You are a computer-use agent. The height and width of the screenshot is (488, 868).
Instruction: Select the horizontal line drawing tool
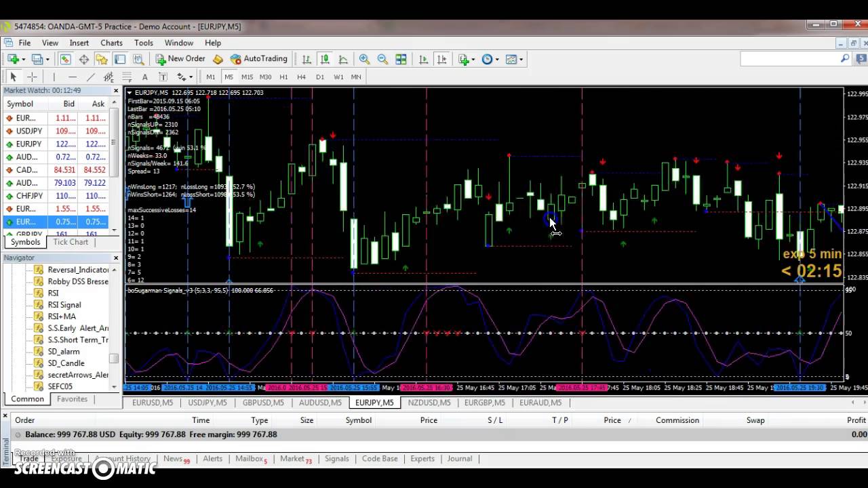tap(72, 77)
